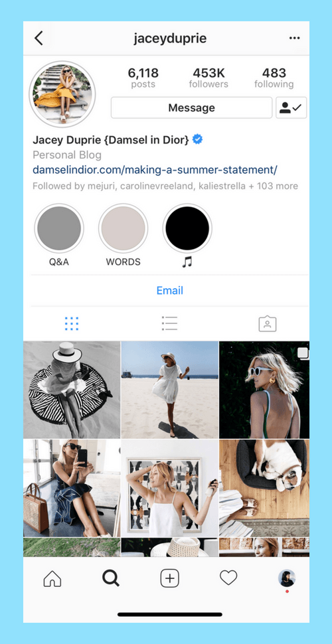The height and width of the screenshot is (644, 332).
Task: Open the three-dot options menu
Action: pos(294,39)
